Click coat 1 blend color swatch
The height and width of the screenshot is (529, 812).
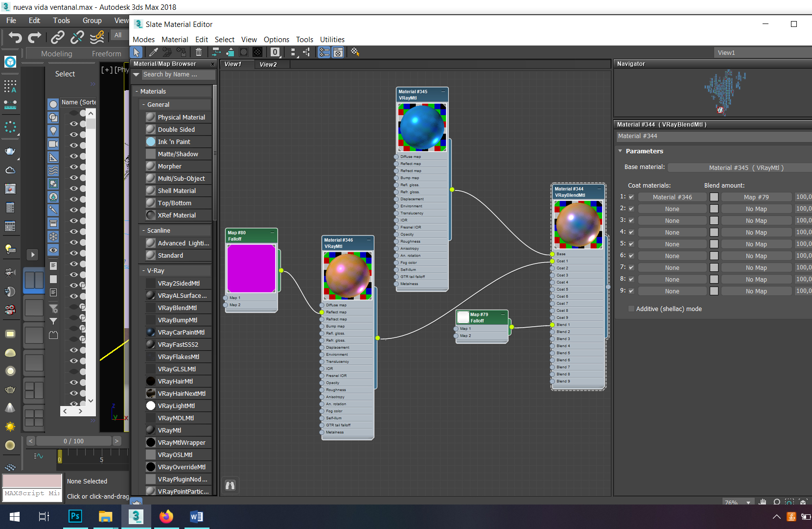[714, 197]
